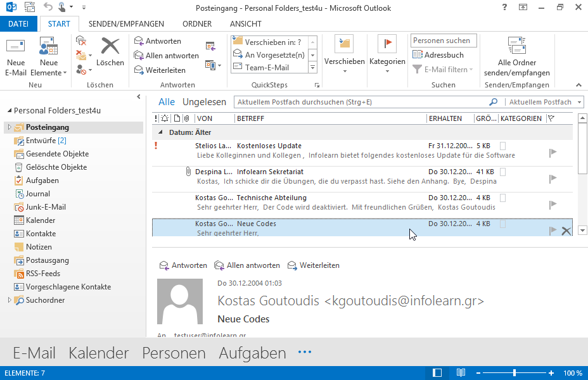
Task: Open the DATEI tab
Action: pos(18,23)
